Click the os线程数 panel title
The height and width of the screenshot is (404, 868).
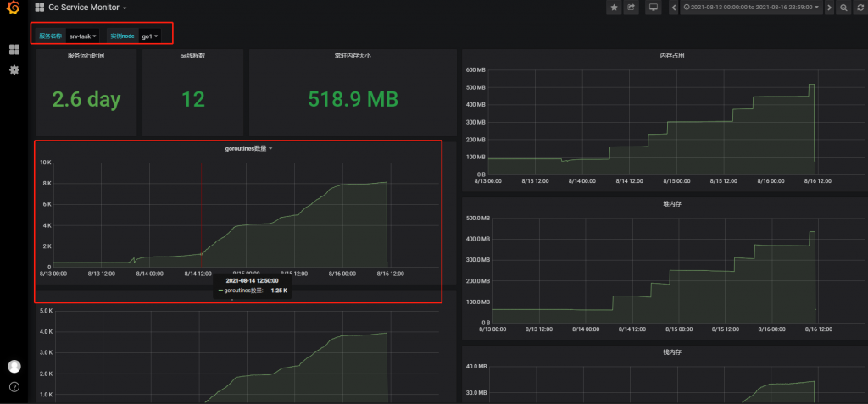(192, 55)
